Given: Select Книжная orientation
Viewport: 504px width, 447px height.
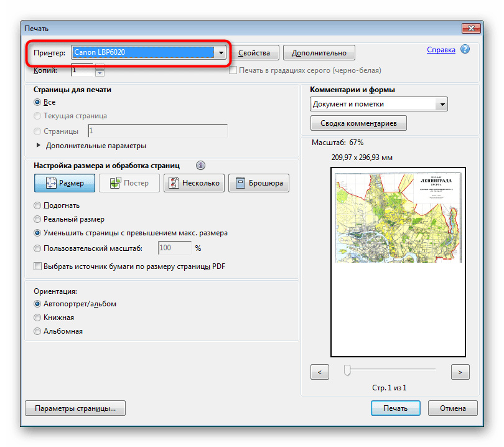Looking at the screenshot, I should (37, 318).
